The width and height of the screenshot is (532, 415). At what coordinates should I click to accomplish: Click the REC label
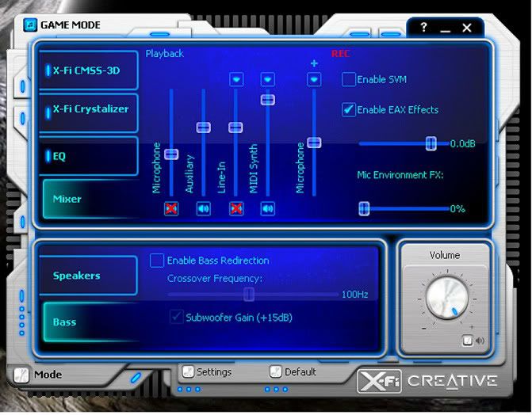point(341,54)
